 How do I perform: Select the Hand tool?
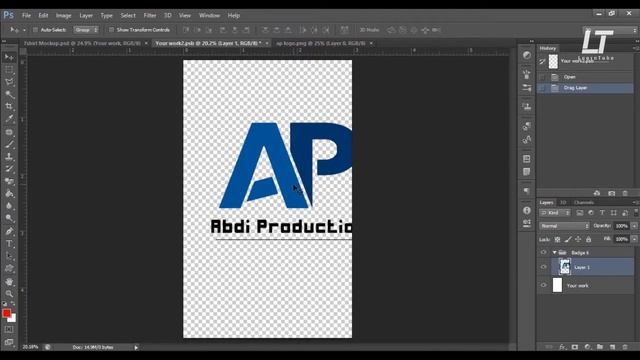(9, 282)
